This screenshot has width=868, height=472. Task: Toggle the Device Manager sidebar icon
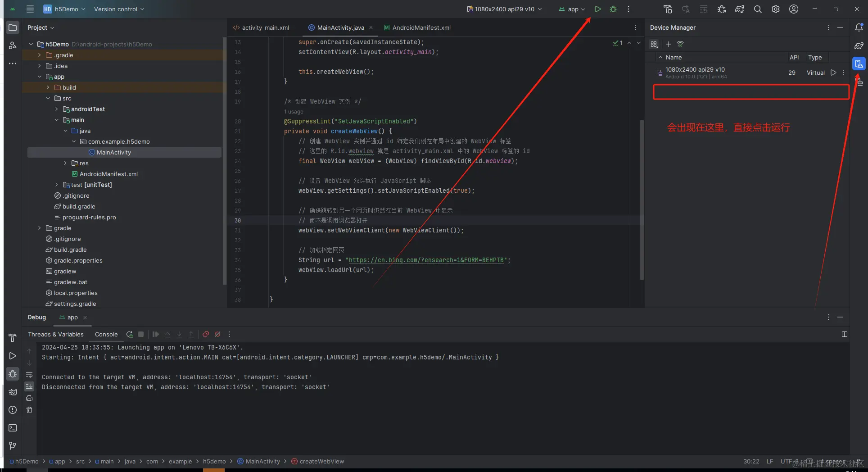(x=859, y=64)
